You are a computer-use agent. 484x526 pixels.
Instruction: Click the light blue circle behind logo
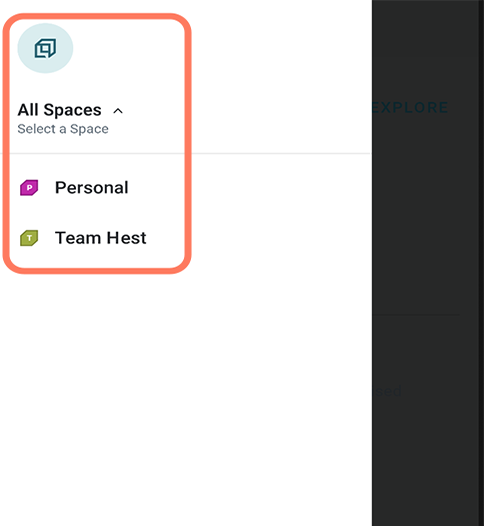tap(45, 48)
